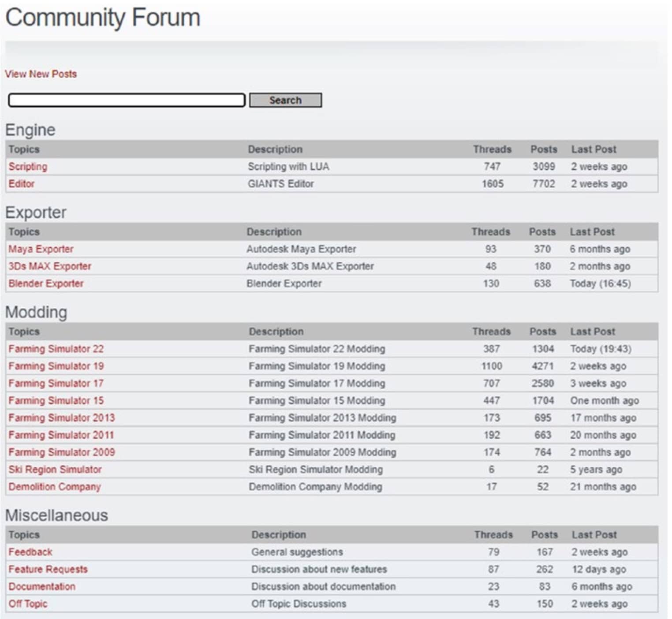This screenshot has height=619, width=672.
Task: Click '12 days ago' last post cell
Action: (x=599, y=569)
